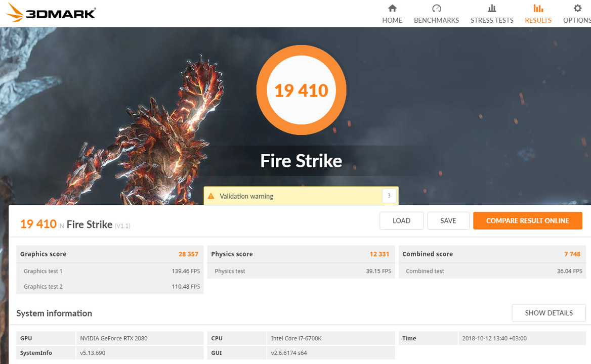The width and height of the screenshot is (591, 364).
Task: Click the Graphics score header label
Action: (44, 254)
